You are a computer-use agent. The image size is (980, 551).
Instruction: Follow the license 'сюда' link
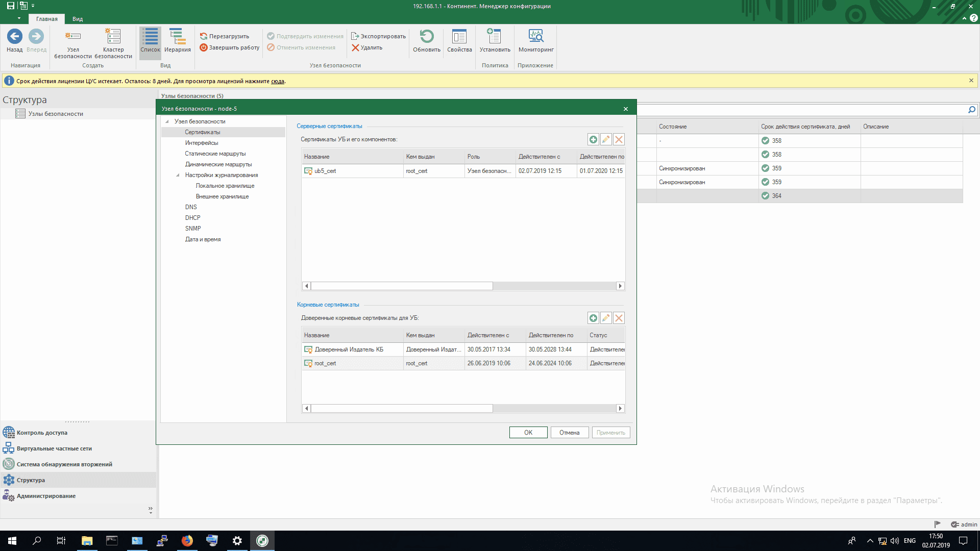click(277, 81)
